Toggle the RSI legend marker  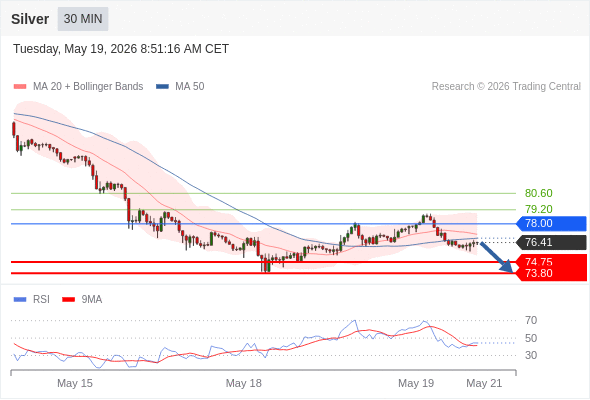point(20,300)
